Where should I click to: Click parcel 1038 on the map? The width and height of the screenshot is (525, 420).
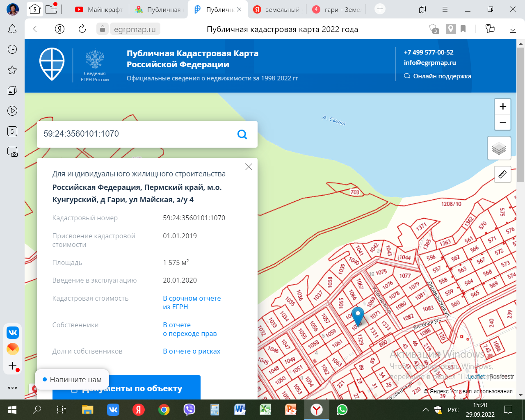pos(330,283)
